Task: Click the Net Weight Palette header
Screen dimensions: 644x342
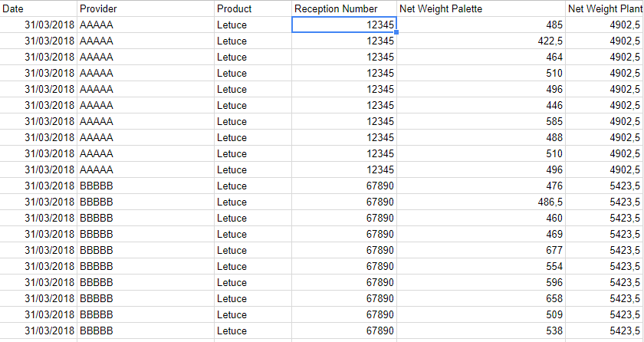Action: pyautogui.click(x=481, y=8)
